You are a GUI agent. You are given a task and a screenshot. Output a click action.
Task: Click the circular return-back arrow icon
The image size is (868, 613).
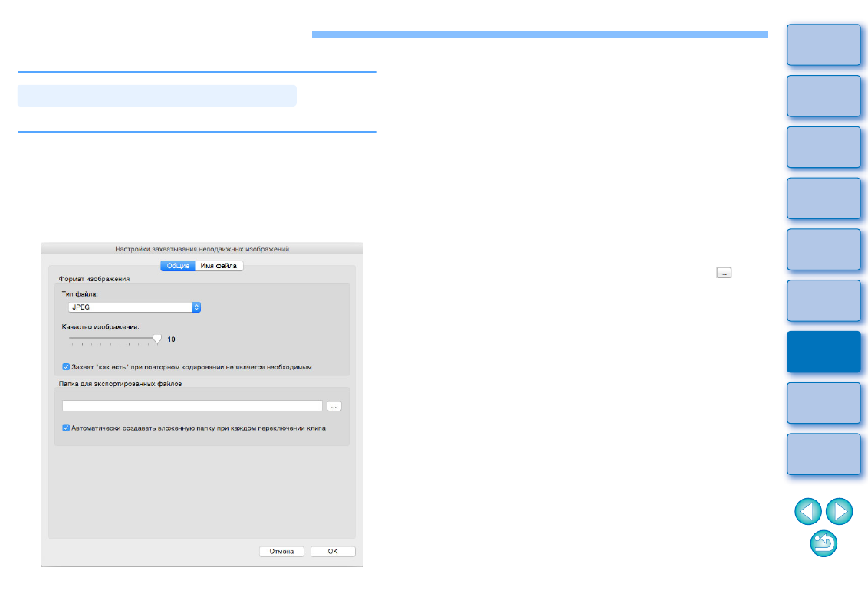[x=824, y=543]
